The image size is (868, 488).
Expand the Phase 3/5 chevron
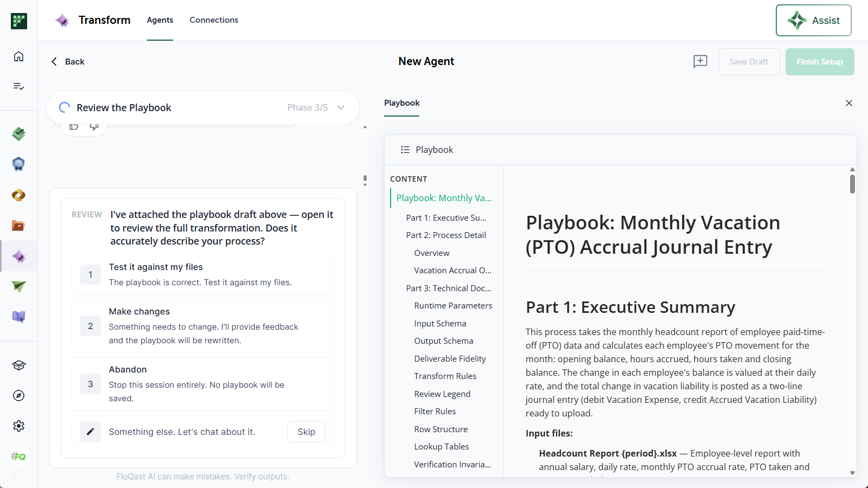coord(341,107)
